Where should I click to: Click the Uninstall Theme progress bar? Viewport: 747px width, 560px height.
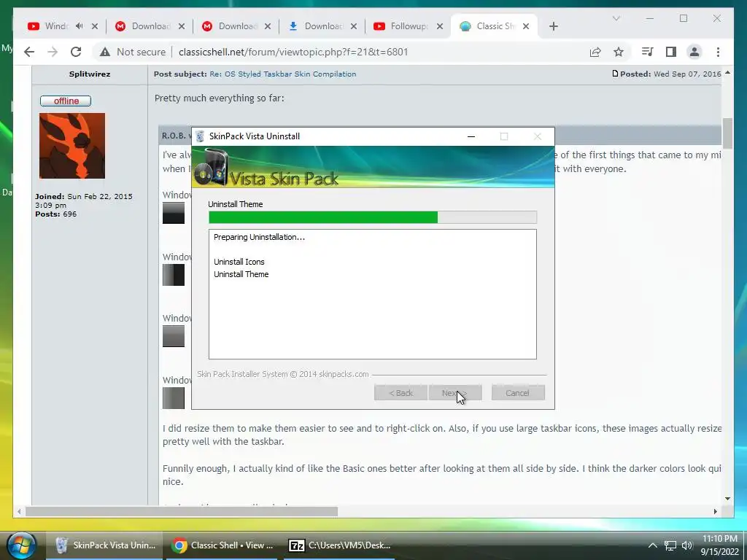click(373, 217)
